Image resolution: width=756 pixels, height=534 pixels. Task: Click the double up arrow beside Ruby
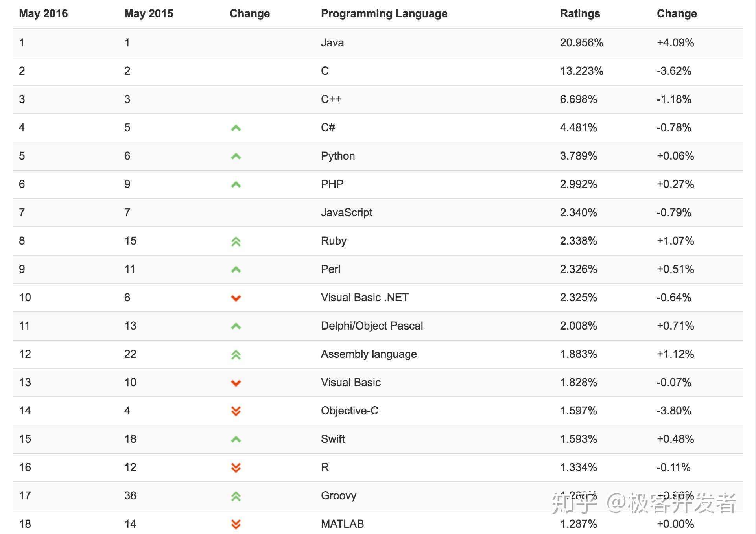236,241
